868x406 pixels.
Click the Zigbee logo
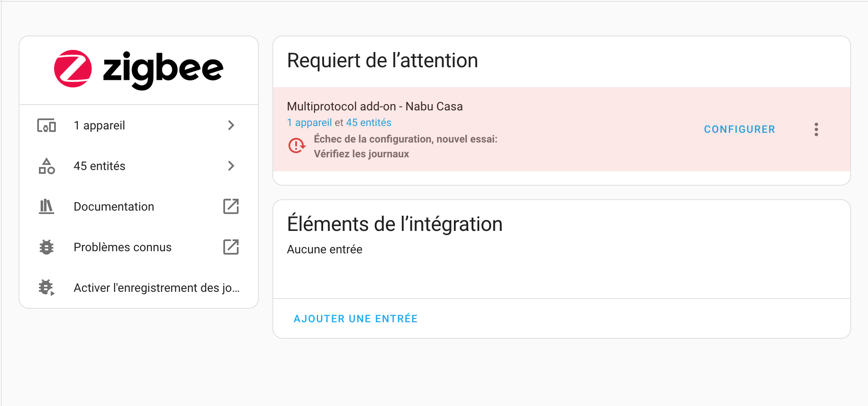(x=138, y=69)
